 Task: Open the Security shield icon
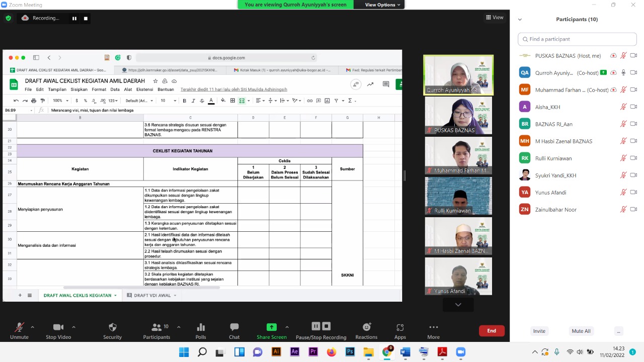click(112, 327)
